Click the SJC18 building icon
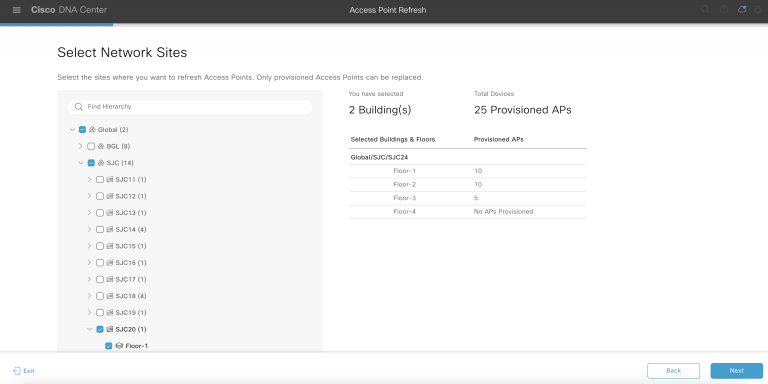This screenshot has height=384, width=768. point(110,296)
